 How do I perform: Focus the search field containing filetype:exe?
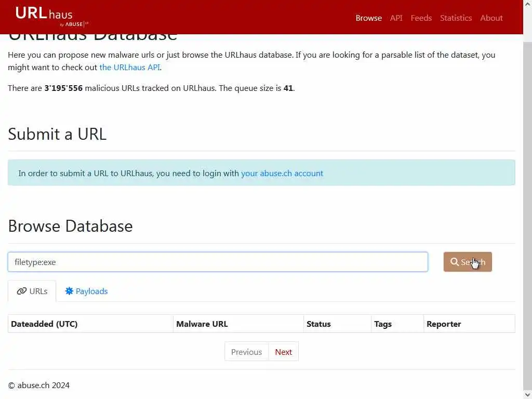[x=218, y=262]
